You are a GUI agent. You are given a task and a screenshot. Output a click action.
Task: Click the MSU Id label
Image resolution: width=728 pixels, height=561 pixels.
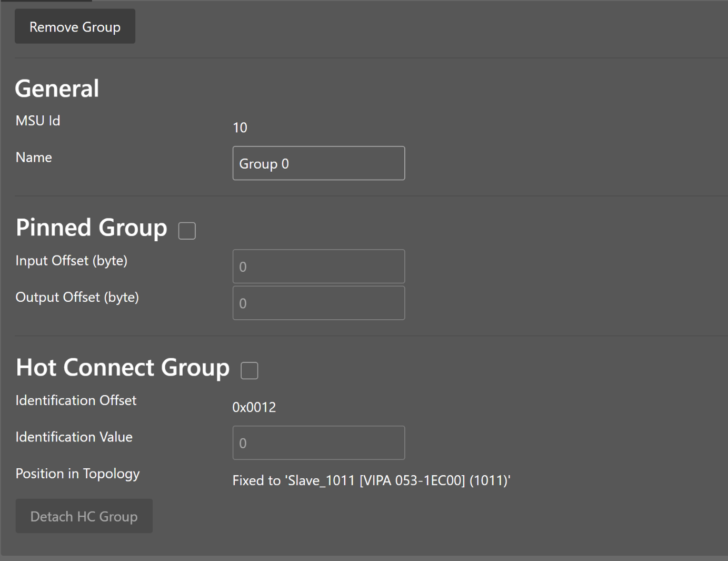[x=38, y=121]
